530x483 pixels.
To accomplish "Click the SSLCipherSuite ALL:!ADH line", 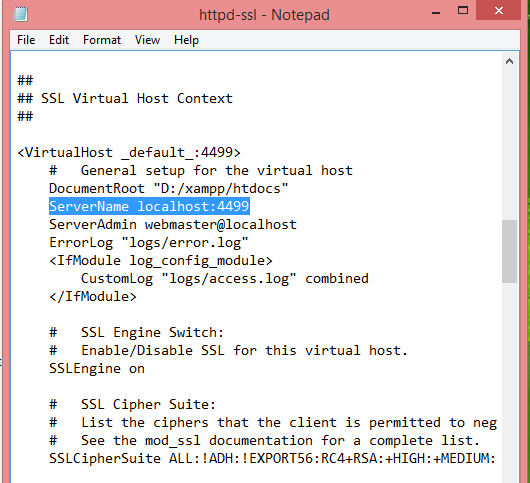I will (x=272, y=458).
